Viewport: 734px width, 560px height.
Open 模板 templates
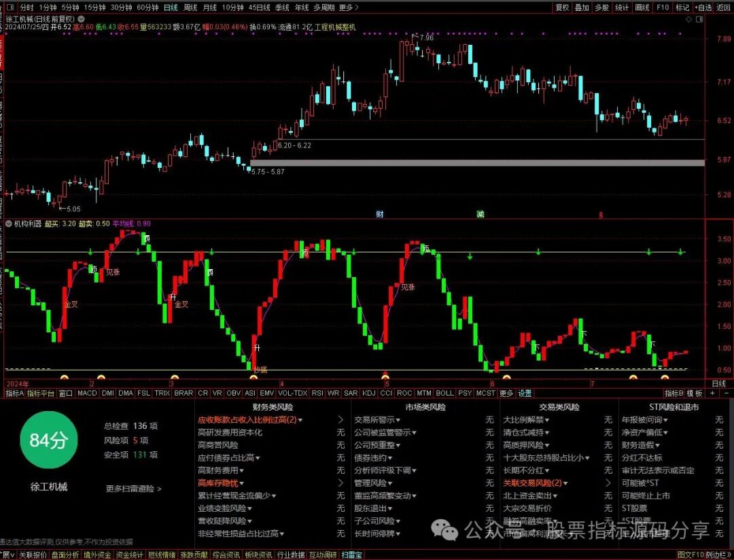pyautogui.click(x=695, y=393)
